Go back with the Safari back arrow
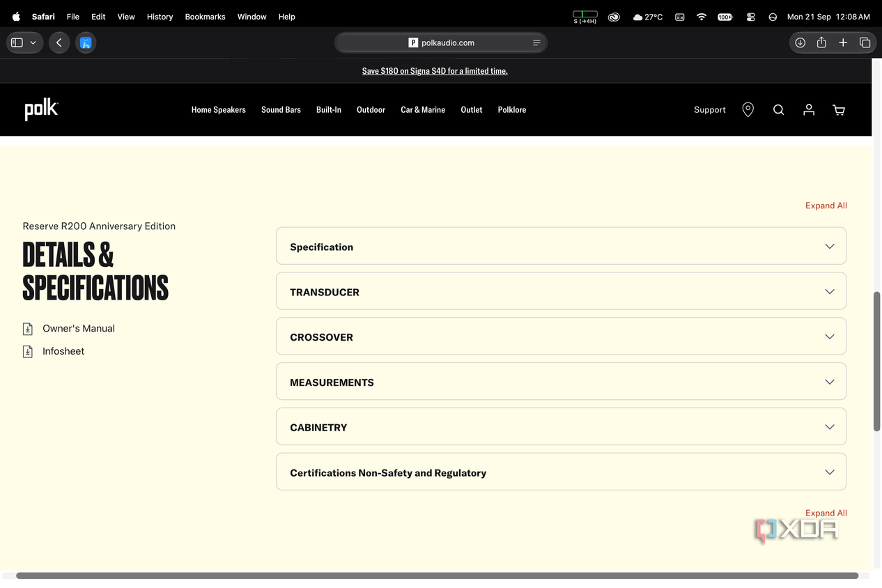Viewport: 882px width, 588px height. [x=59, y=42]
